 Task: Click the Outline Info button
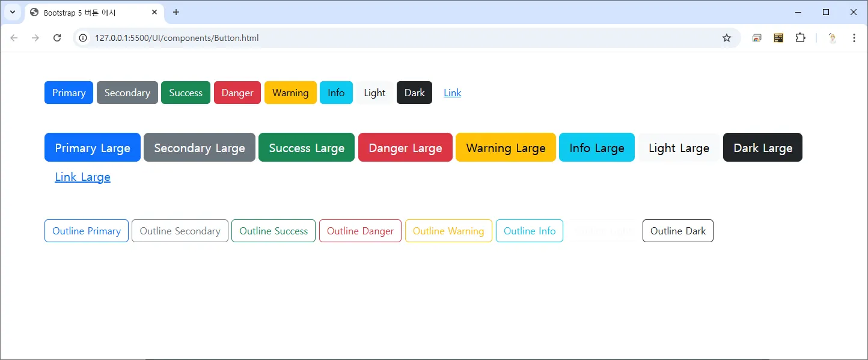coord(530,231)
